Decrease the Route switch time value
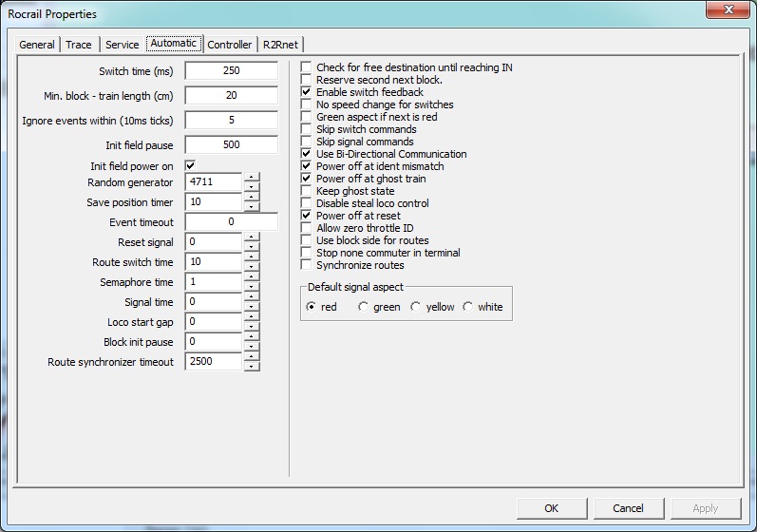This screenshot has height=532, width=757. (x=252, y=267)
